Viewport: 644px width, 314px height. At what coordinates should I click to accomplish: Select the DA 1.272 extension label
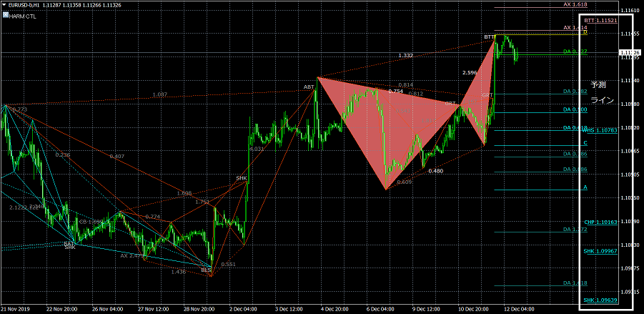click(575, 230)
